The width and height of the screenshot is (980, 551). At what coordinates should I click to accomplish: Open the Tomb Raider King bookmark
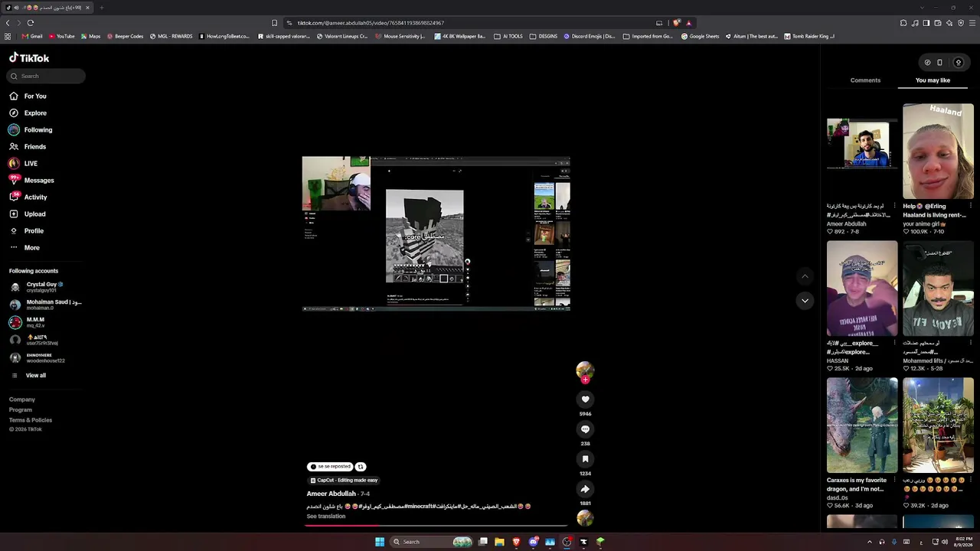coord(809,36)
